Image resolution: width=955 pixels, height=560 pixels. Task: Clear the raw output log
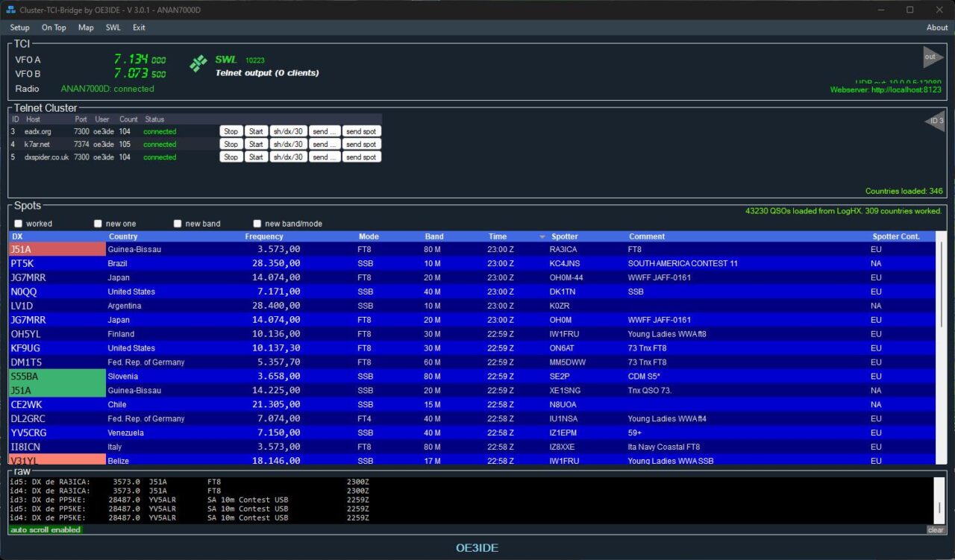click(936, 530)
